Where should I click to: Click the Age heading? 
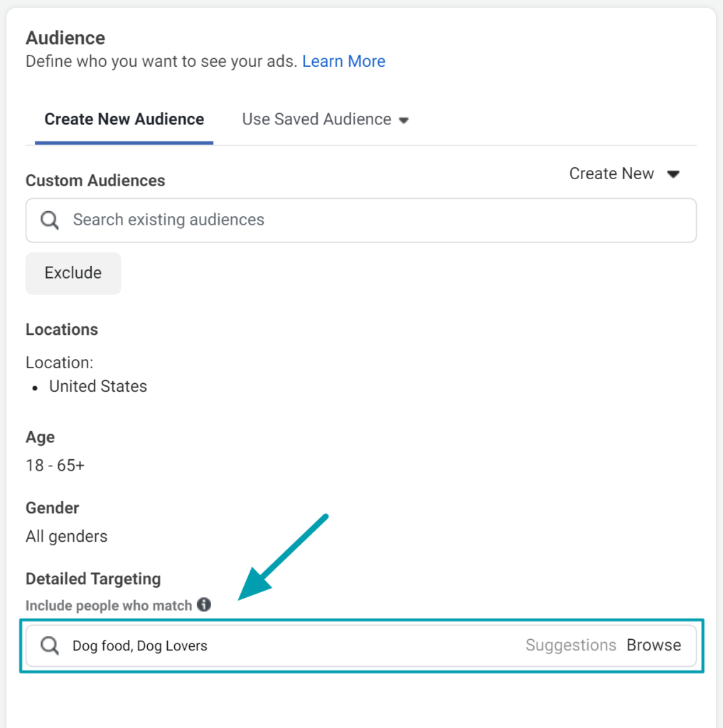point(41,437)
